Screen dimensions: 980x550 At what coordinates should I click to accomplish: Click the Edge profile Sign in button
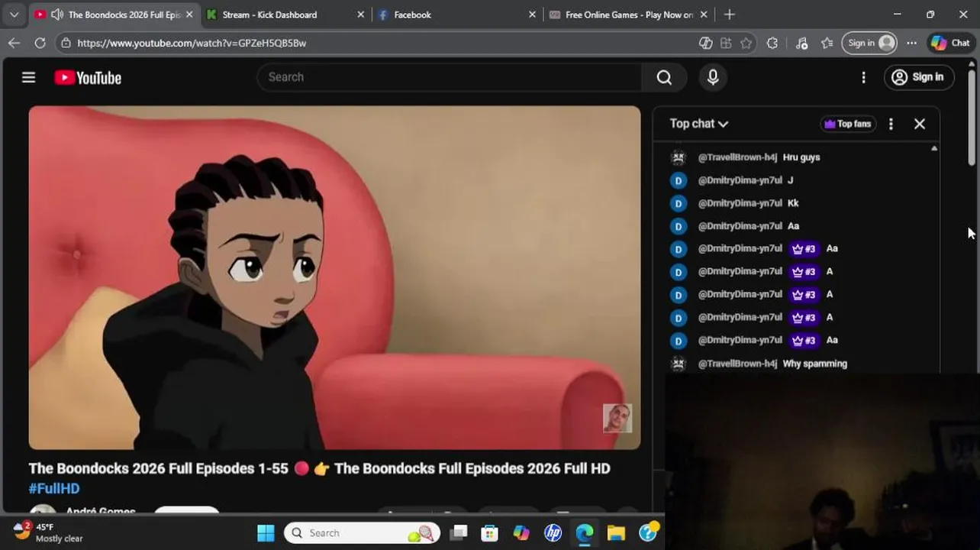(869, 43)
